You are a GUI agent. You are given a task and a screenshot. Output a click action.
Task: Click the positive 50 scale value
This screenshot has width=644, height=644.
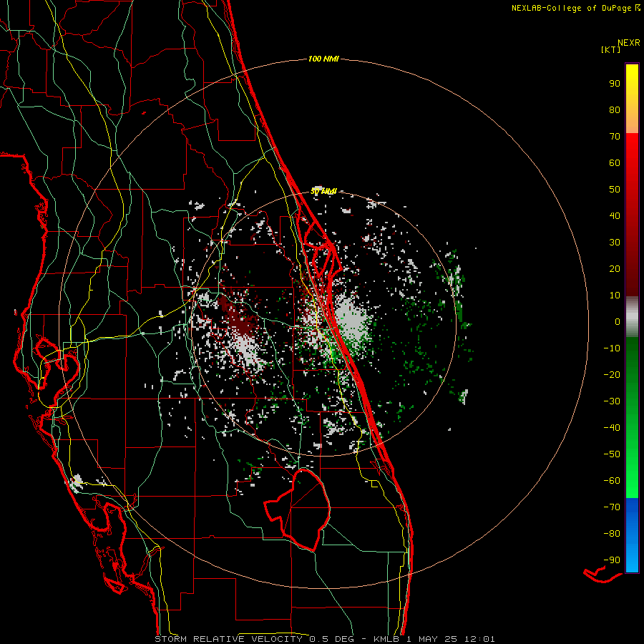point(615,190)
